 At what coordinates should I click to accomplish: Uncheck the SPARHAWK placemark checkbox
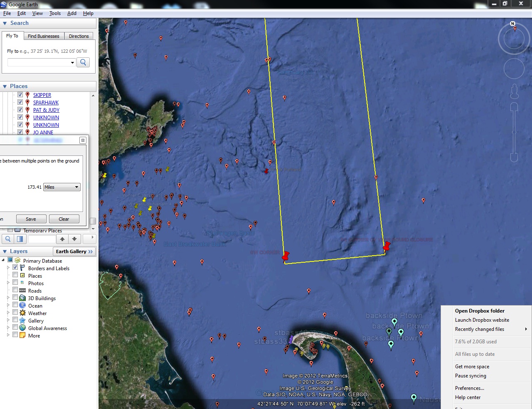20,102
